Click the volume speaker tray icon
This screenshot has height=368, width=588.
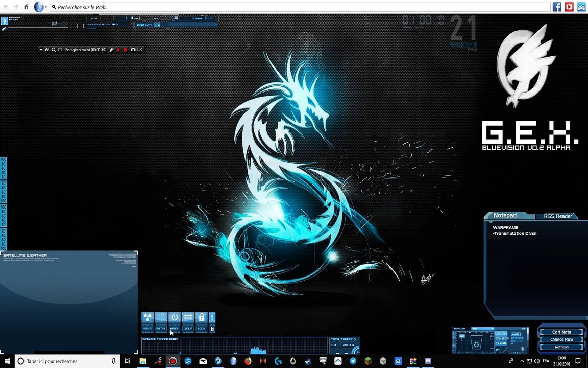pyautogui.click(x=536, y=361)
